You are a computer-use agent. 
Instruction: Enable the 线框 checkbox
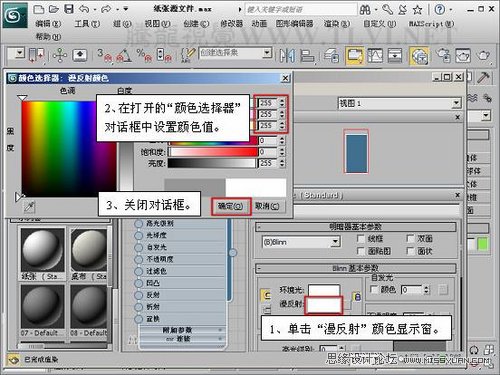click(x=360, y=238)
